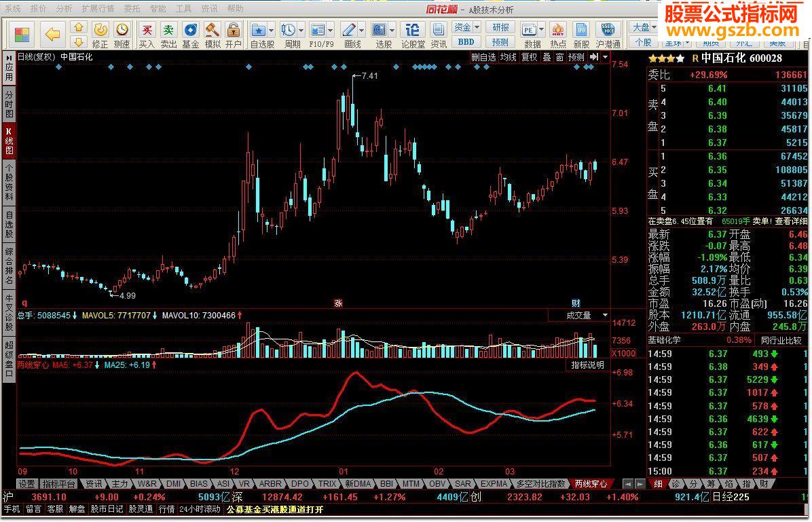This screenshot has height=522, width=812.
Task: Toggle the 应用 sidebar panel
Action: point(10,69)
